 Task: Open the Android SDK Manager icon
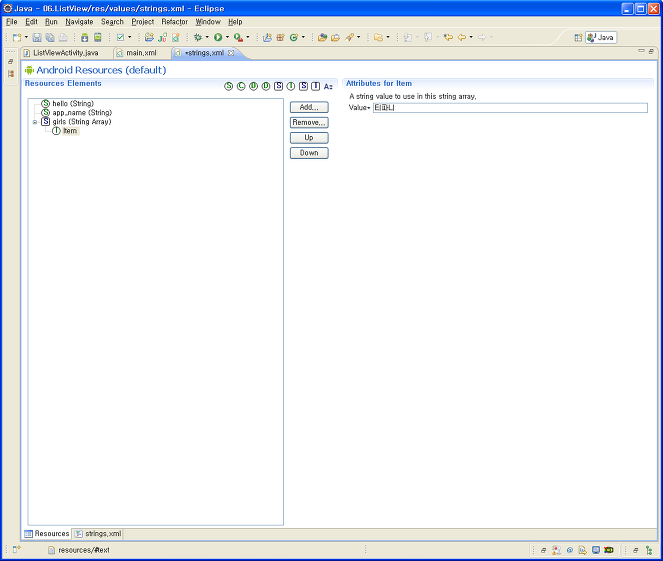point(85,38)
